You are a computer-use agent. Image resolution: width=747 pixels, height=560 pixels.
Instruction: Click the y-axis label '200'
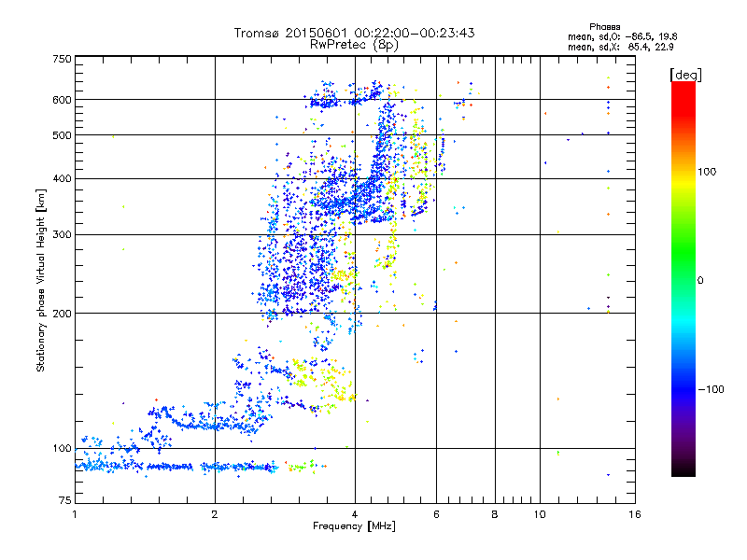[x=62, y=314]
